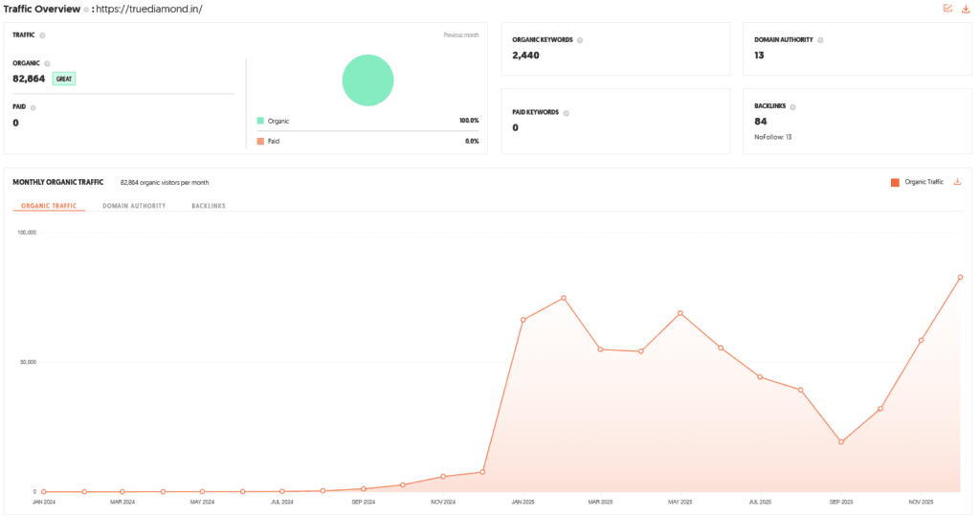Image resolution: width=980 pixels, height=517 pixels.
Task: Click the 0.0% paid share value
Action: 472,142
